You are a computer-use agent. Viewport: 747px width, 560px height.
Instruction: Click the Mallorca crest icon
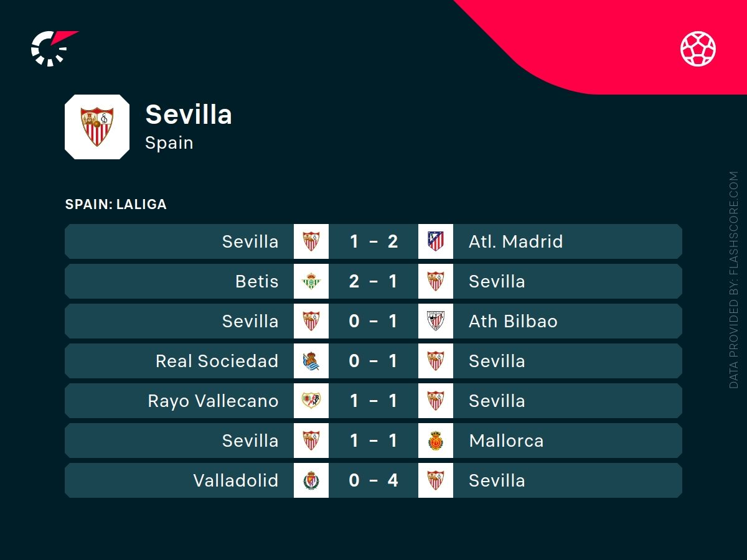click(436, 441)
